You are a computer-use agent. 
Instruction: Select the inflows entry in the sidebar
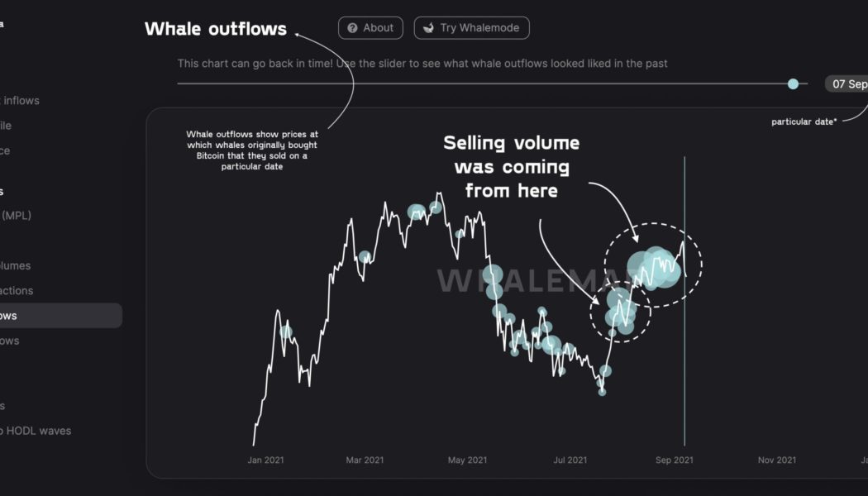tap(19, 100)
